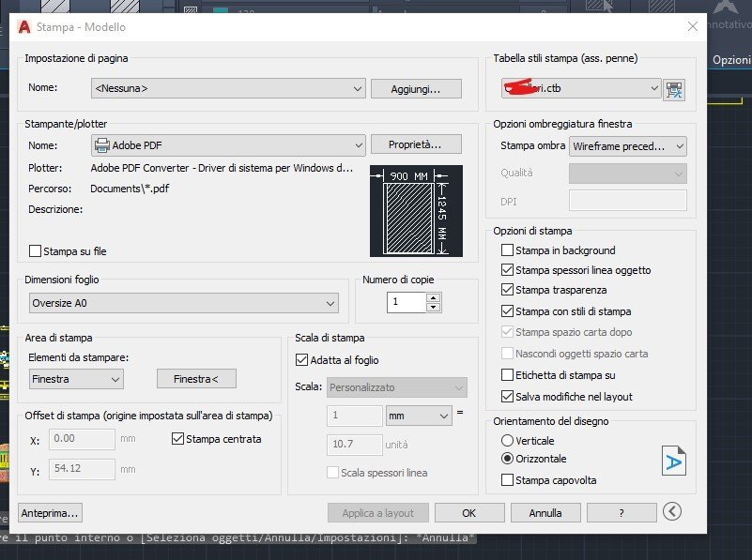Select Orizzontale orientation radio button
The height and width of the screenshot is (560, 752).
(x=507, y=459)
